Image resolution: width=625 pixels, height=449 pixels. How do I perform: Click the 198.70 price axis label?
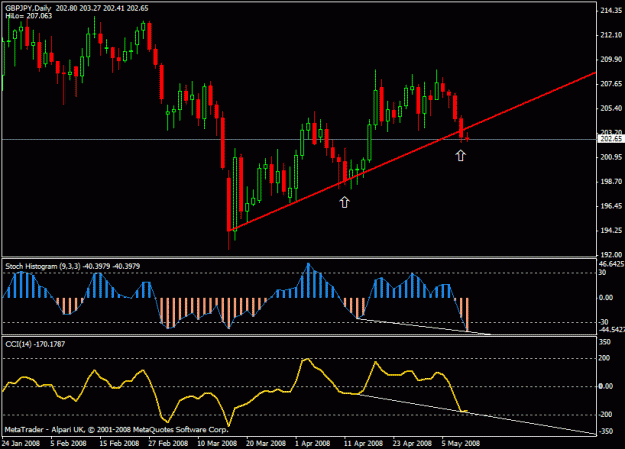[611, 181]
